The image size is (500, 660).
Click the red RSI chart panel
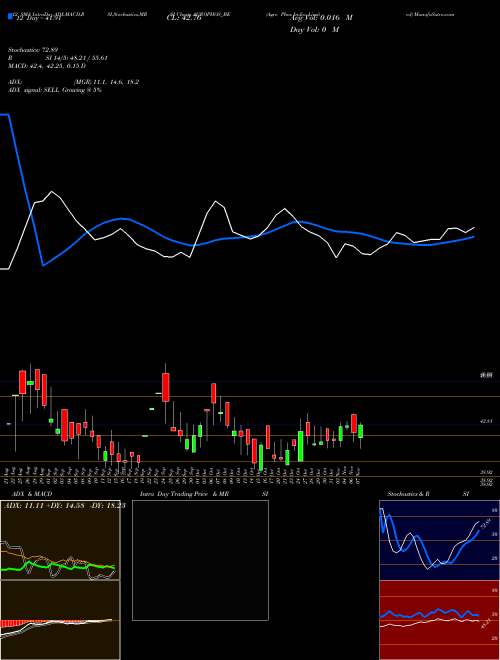pos(439,620)
